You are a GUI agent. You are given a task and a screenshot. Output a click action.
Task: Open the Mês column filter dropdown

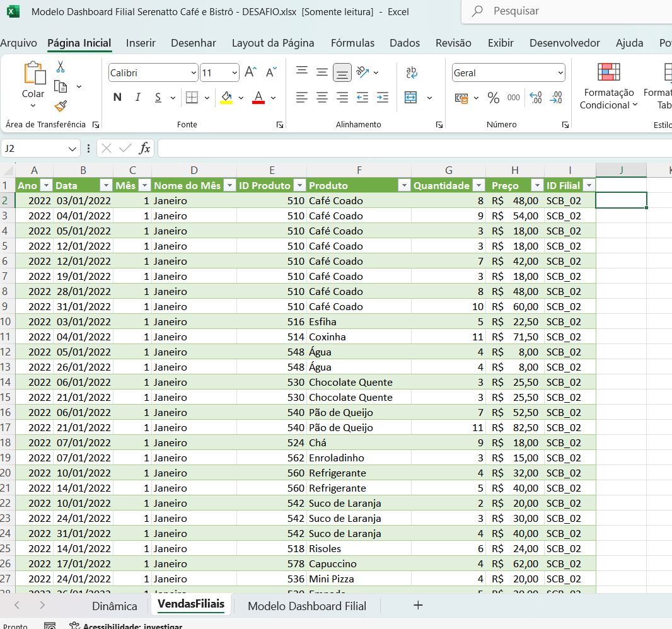[x=145, y=185]
